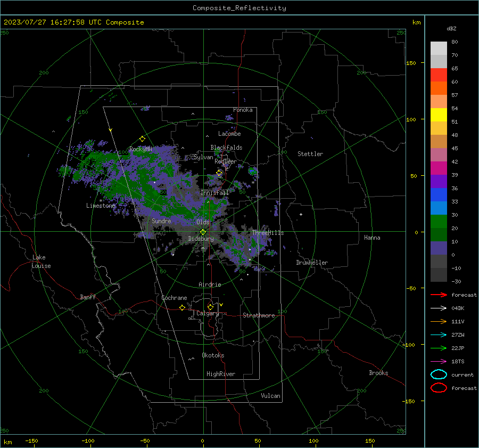The width and height of the screenshot is (479, 448).
Task: Click yellow diamond marker above RockyMH
Action: point(142,139)
